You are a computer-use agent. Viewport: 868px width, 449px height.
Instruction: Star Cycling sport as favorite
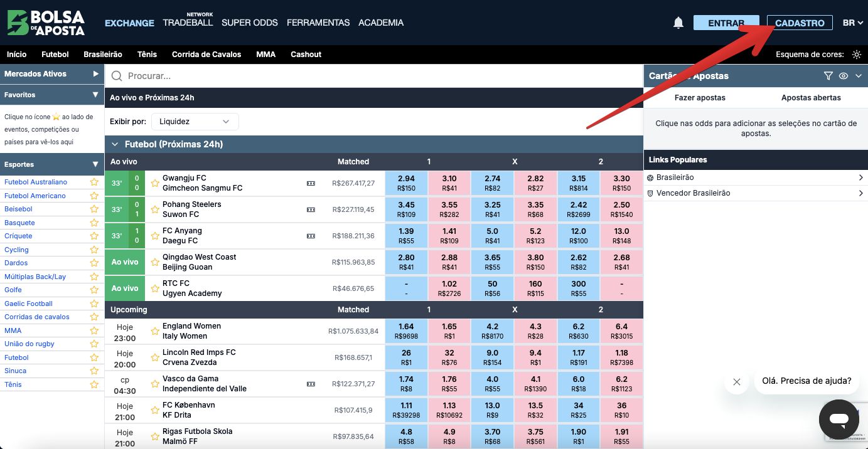[x=94, y=250]
